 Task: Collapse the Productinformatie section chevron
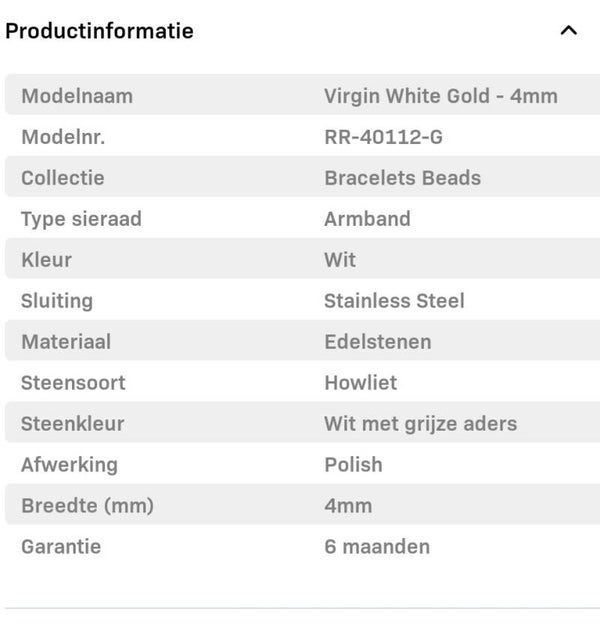[569, 30]
